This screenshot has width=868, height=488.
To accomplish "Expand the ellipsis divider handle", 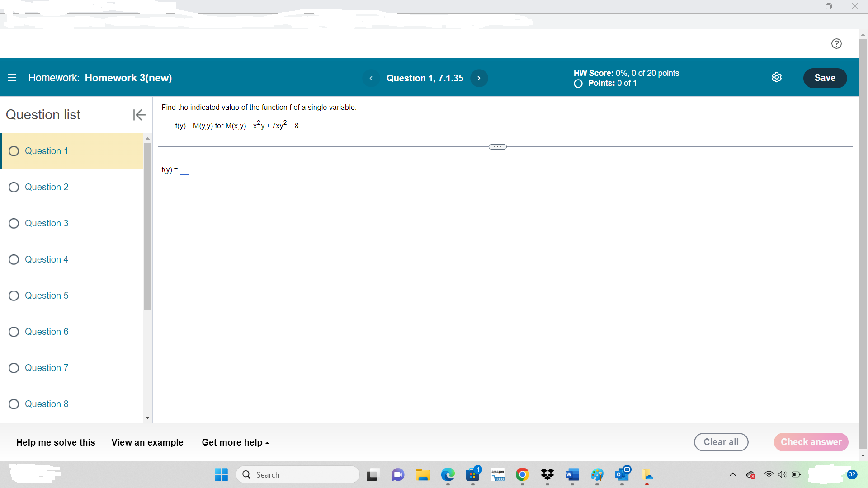I will click(x=497, y=147).
